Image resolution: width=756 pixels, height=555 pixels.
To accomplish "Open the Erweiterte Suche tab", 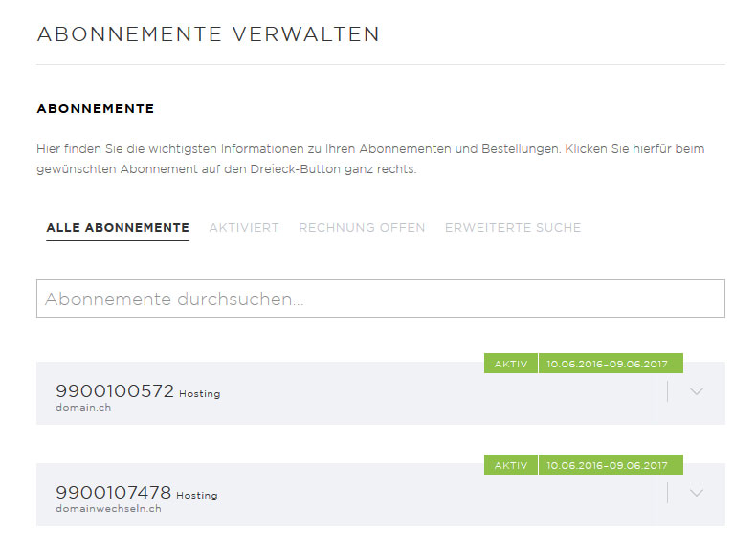I will [513, 228].
